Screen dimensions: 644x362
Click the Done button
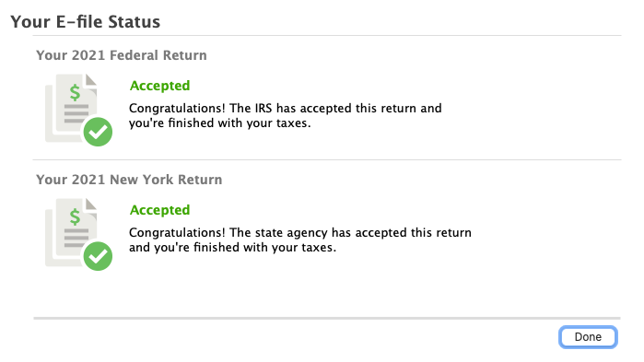tap(588, 337)
